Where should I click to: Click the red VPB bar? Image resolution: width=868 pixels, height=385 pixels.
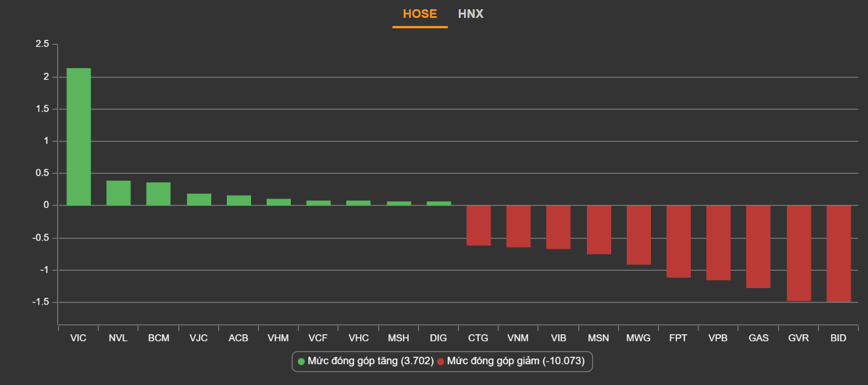[719, 242]
